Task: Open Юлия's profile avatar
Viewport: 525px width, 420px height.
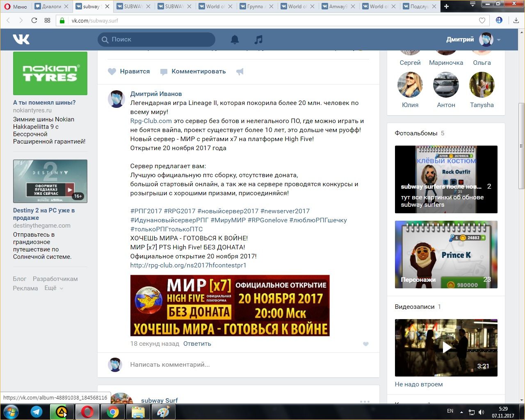Action: [x=410, y=85]
